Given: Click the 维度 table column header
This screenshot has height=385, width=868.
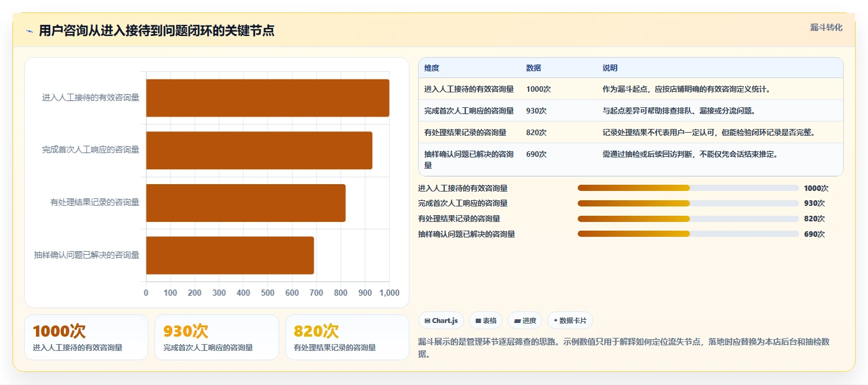Looking at the screenshot, I should click(432, 68).
